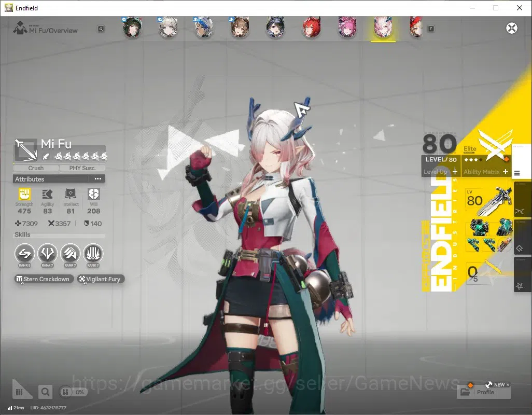Click the PHY Susc. tag
This screenshot has height=415, width=532.
tap(82, 168)
